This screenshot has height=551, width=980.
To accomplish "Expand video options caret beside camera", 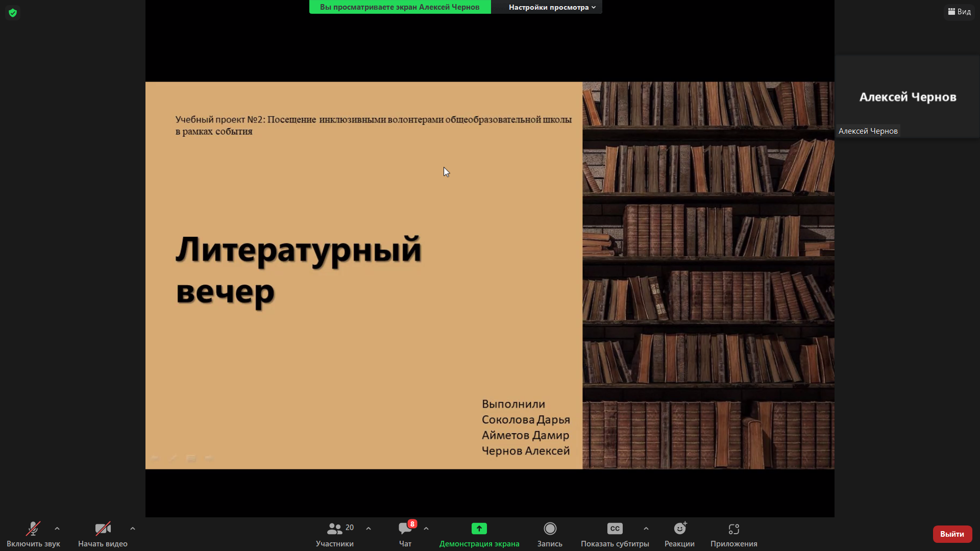I will (133, 529).
